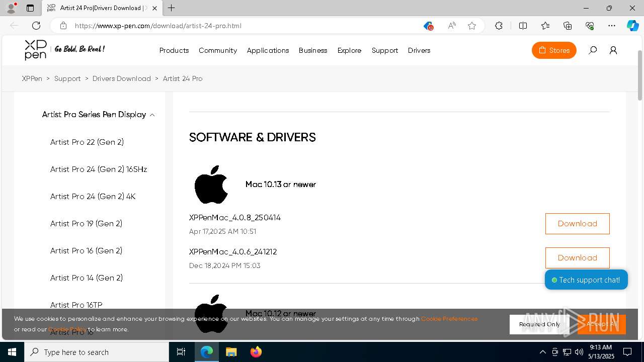Open the Business menu
This screenshot has width=644, height=362.
tap(313, 50)
